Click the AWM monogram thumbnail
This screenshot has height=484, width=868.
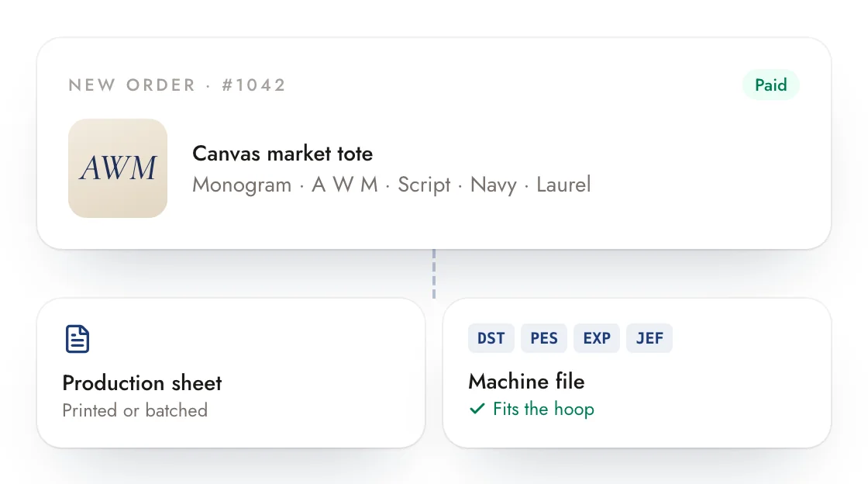[x=118, y=168]
